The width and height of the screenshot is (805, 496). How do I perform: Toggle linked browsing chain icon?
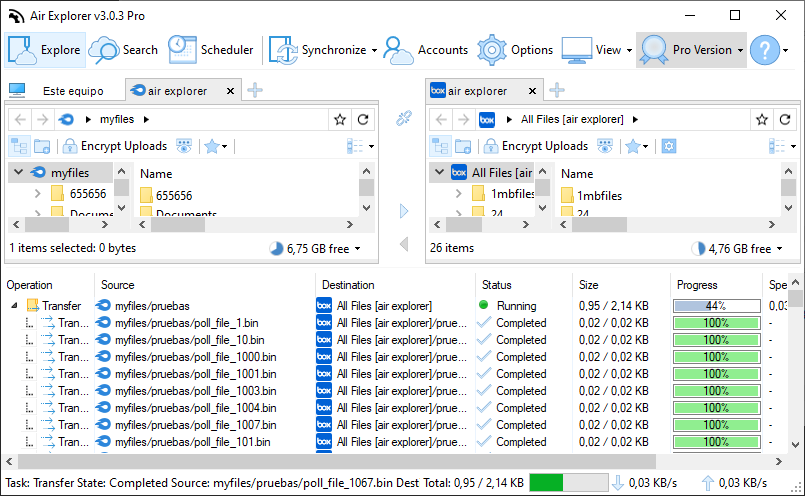[x=404, y=119]
